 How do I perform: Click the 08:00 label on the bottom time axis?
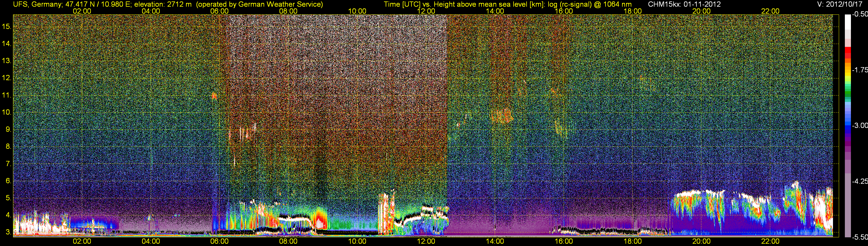(288, 241)
